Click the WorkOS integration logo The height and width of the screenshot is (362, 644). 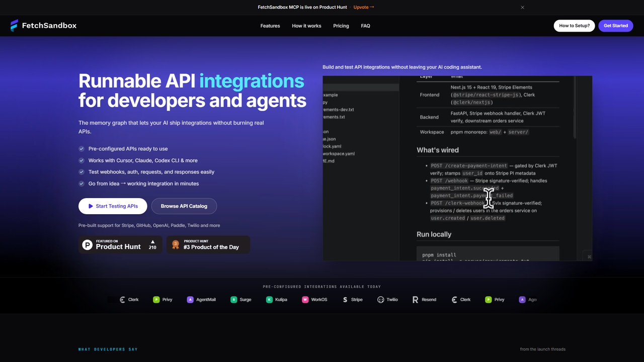314,300
